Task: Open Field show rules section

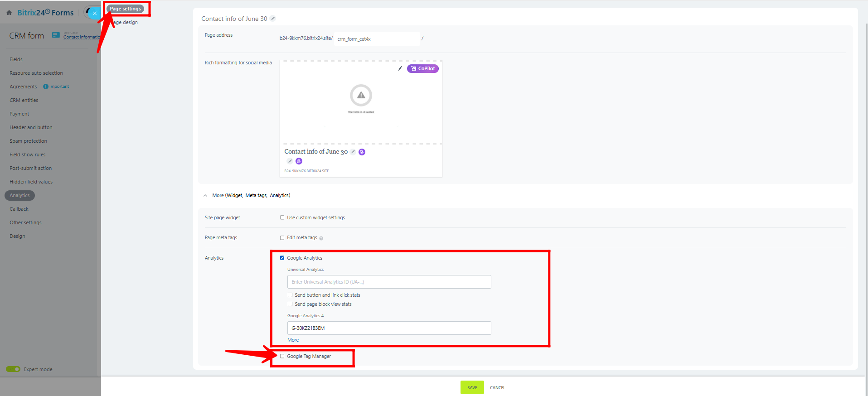Action: tap(28, 155)
